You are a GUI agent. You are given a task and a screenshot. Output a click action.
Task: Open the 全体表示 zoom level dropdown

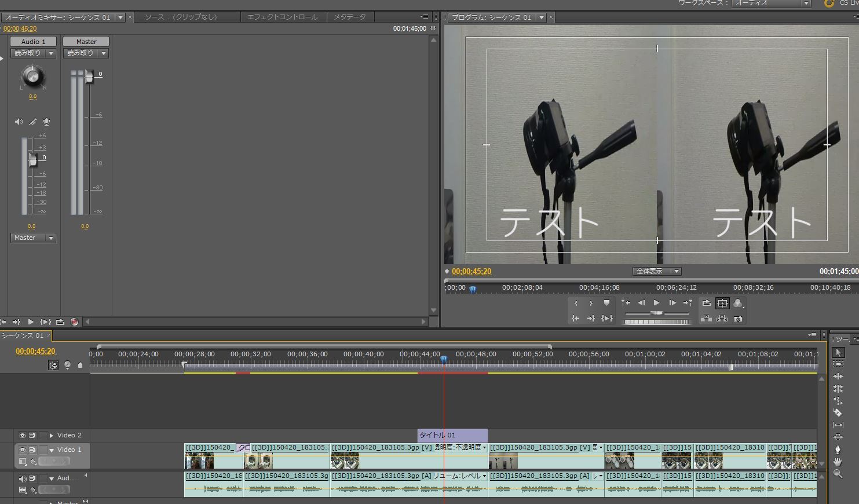tap(657, 271)
